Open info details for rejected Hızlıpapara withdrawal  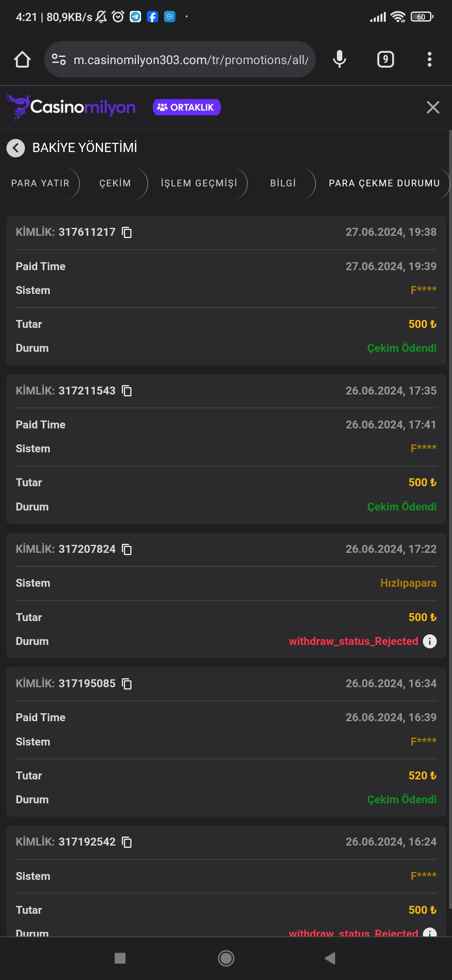pyautogui.click(x=429, y=641)
